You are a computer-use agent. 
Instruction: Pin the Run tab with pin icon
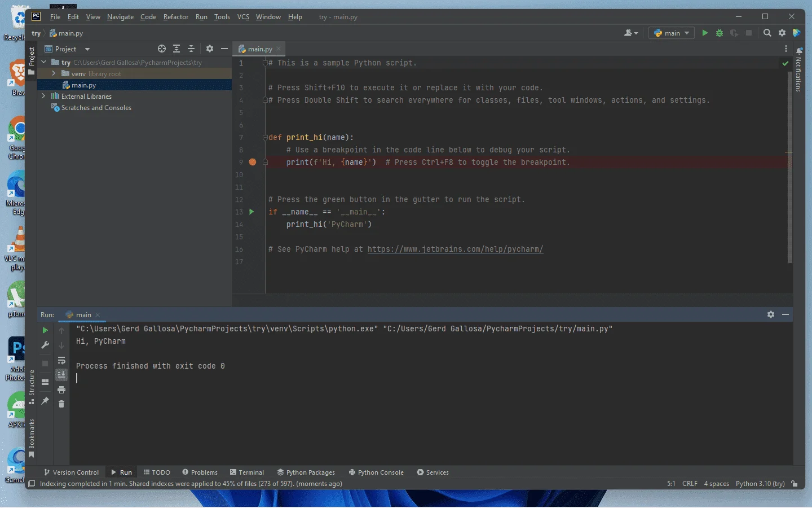tap(46, 401)
